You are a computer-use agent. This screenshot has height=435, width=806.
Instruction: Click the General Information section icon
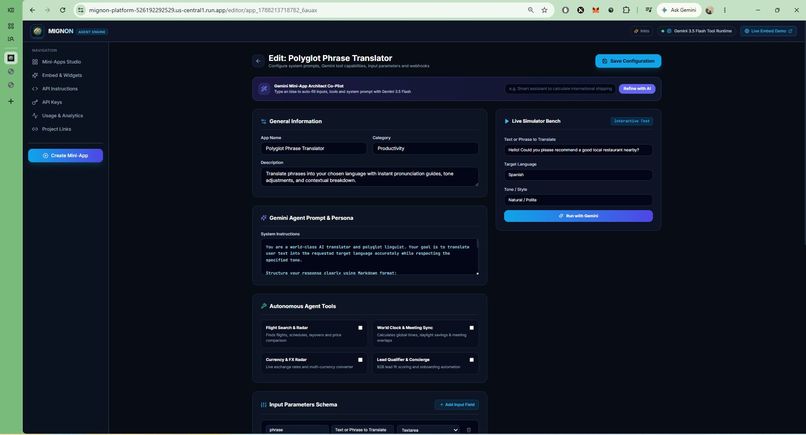pyautogui.click(x=264, y=121)
